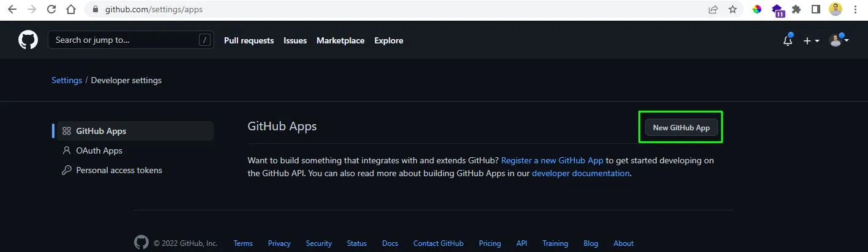This screenshot has width=868, height=252.
Task: Open Terms footer link
Action: click(x=243, y=243)
